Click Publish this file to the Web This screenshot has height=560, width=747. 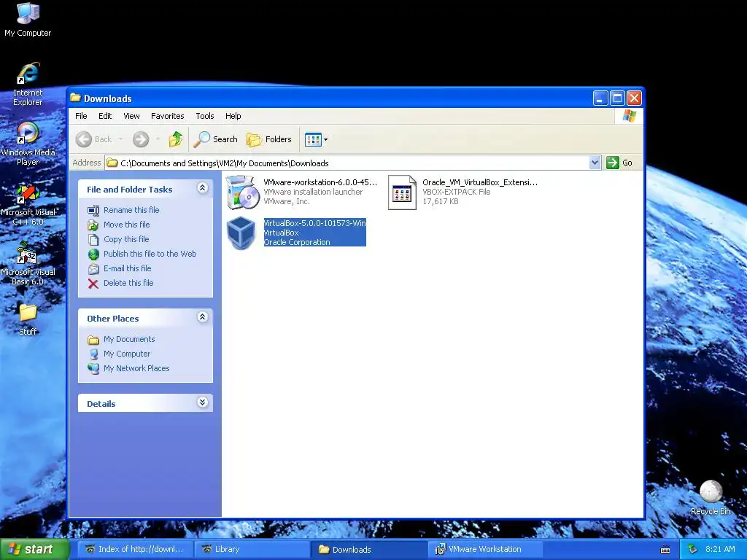tap(150, 254)
